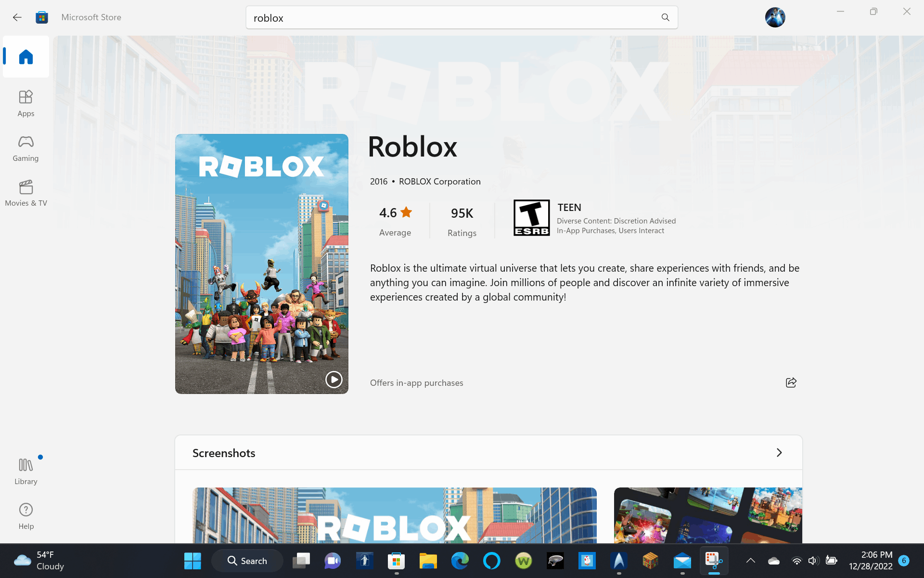
Task: Access Library with notification badge
Action: click(x=26, y=470)
